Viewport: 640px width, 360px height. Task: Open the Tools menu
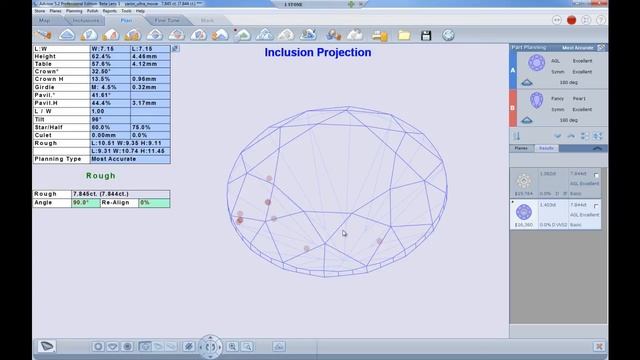click(127, 11)
